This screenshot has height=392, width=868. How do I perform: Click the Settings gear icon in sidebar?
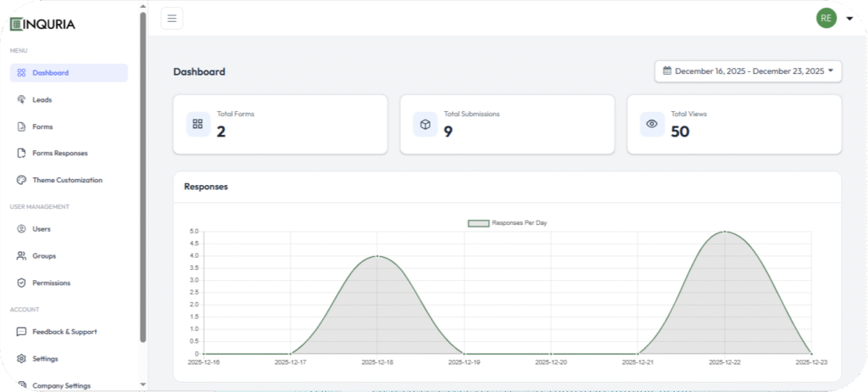click(x=21, y=359)
